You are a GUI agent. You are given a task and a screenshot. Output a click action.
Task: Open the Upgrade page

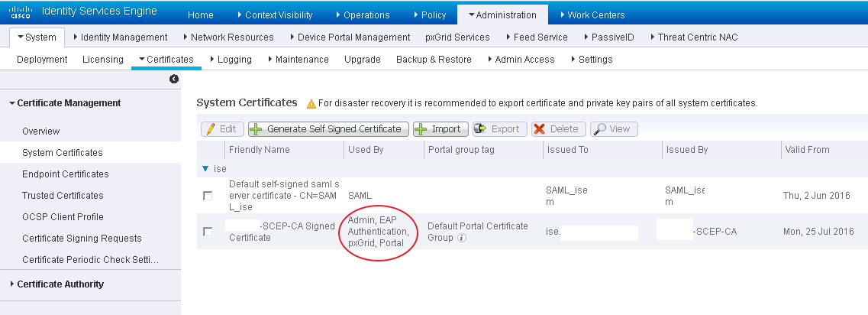[x=362, y=60]
